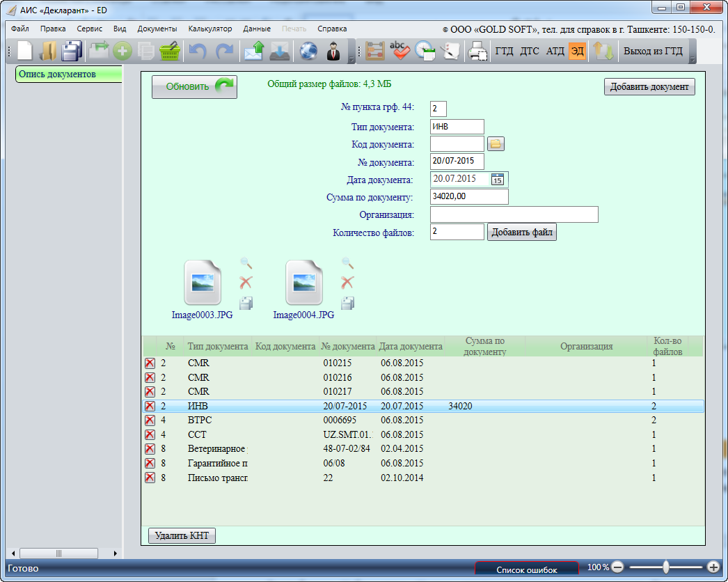Save with the floppy disk icon
Screen dimensions: 728x582
tap(72, 51)
